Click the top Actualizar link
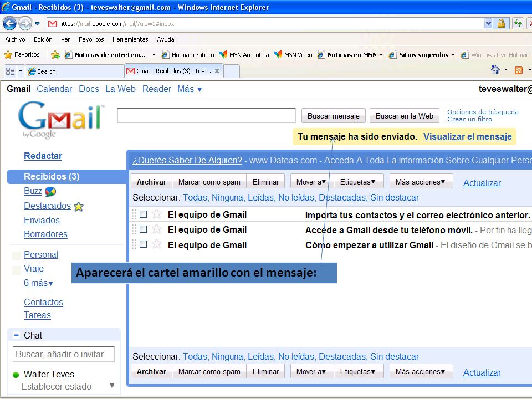Screen dimensions: 532x399 click(x=482, y=183)
